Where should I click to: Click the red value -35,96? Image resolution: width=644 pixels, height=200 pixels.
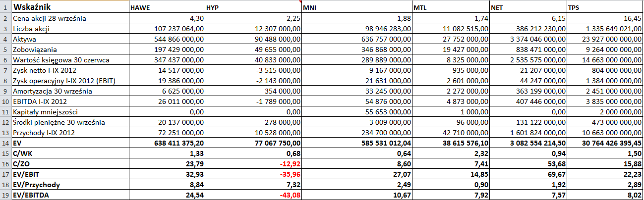click(x=253, y=174)
